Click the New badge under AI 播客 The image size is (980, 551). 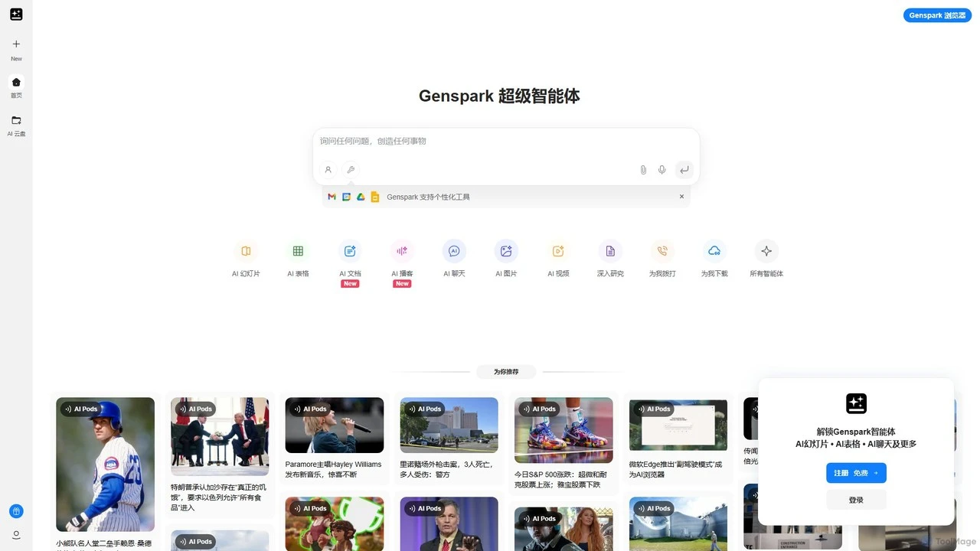(402, 284)
